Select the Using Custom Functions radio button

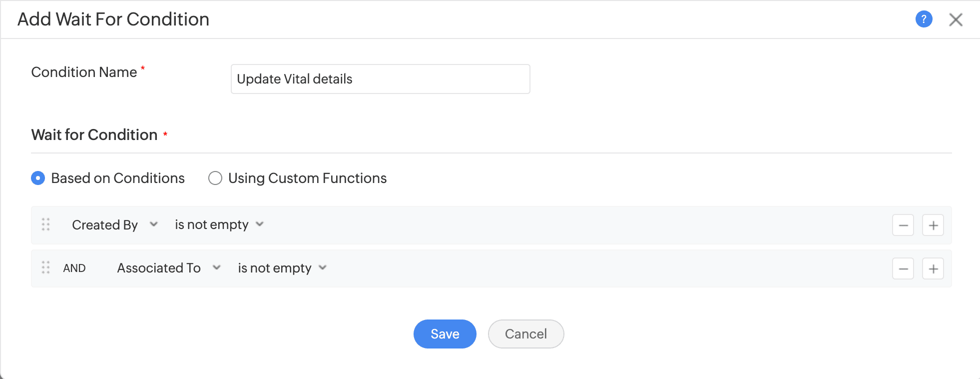(x=215, y=178)
